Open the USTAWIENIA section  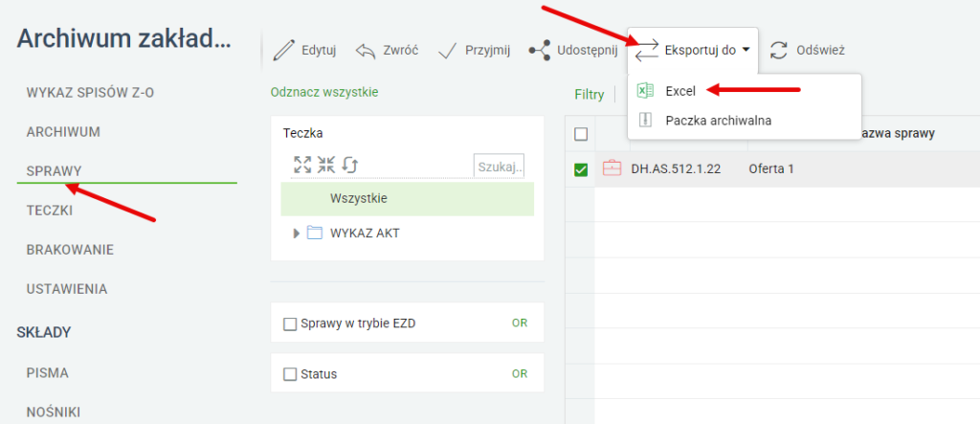[x=67, y=290]
